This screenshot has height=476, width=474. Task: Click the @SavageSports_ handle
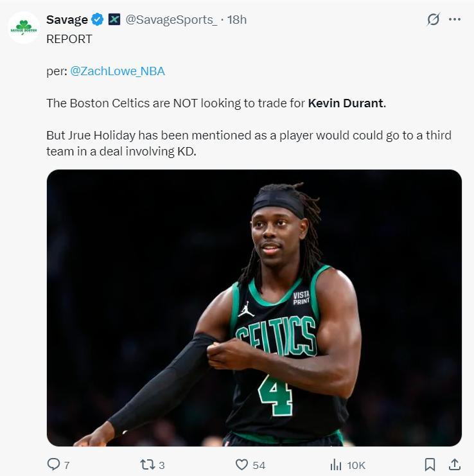point(171,19)
